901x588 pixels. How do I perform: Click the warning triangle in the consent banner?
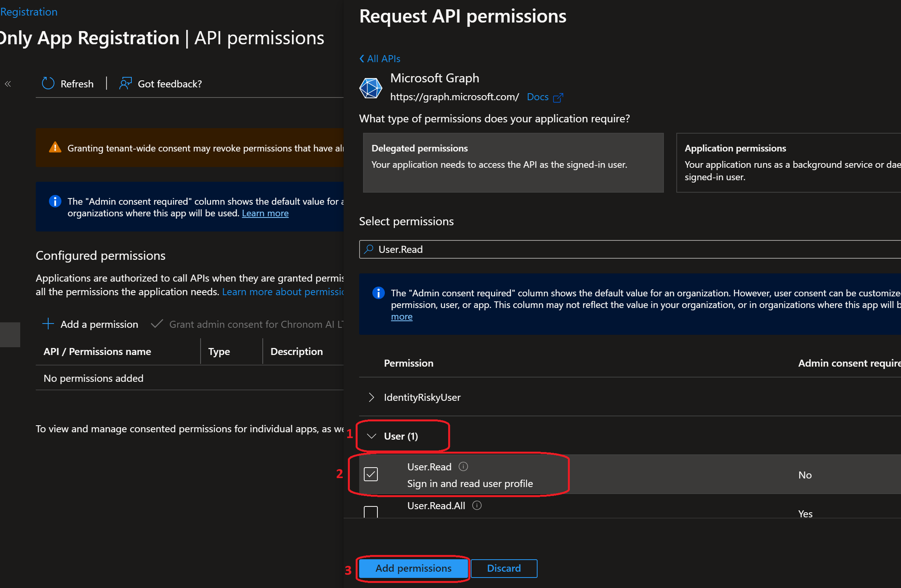[x=55, y=148]
